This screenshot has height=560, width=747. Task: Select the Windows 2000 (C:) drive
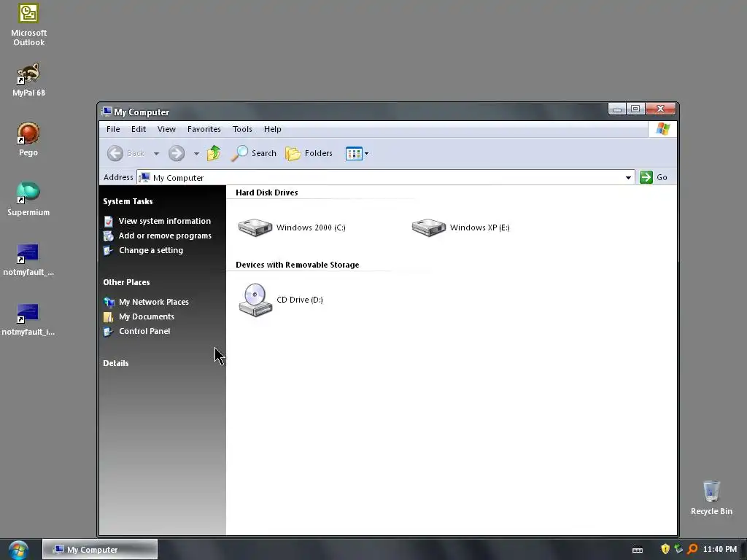(292, 227)
